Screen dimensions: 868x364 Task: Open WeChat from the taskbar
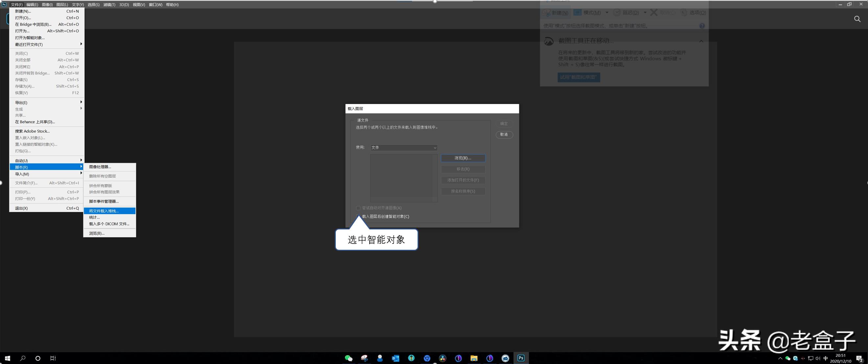coord(348,358)
